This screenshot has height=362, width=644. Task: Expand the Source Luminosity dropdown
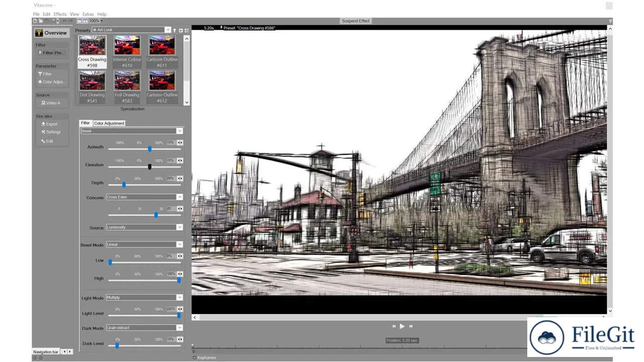pyautogui.click(x=144, y=227)
